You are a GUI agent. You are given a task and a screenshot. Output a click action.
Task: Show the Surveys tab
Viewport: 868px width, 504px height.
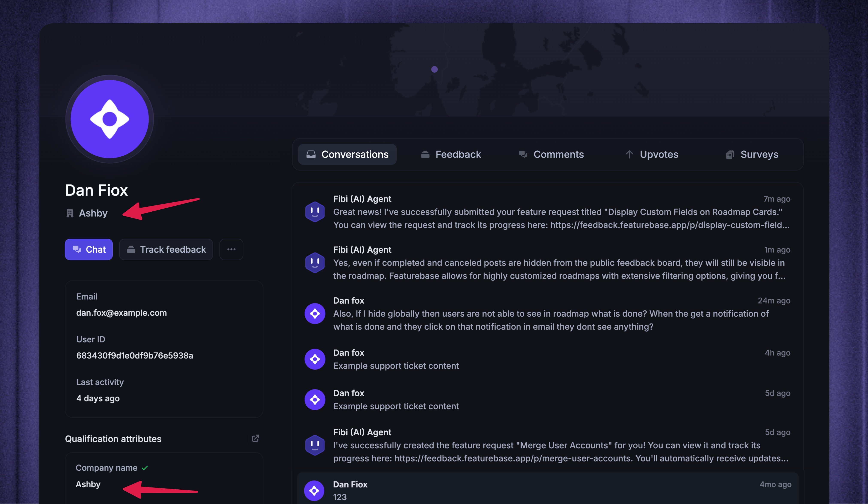(x=752, y=154)
